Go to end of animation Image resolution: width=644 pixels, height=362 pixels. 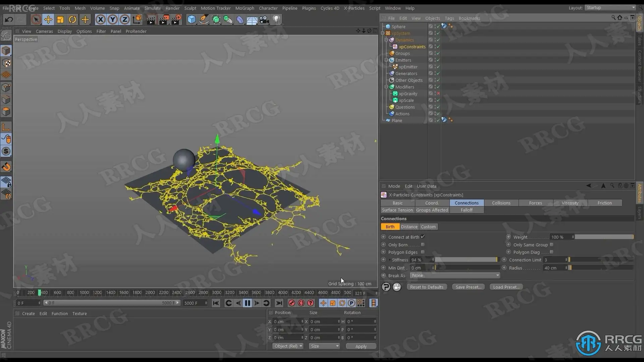pos(279,303)
